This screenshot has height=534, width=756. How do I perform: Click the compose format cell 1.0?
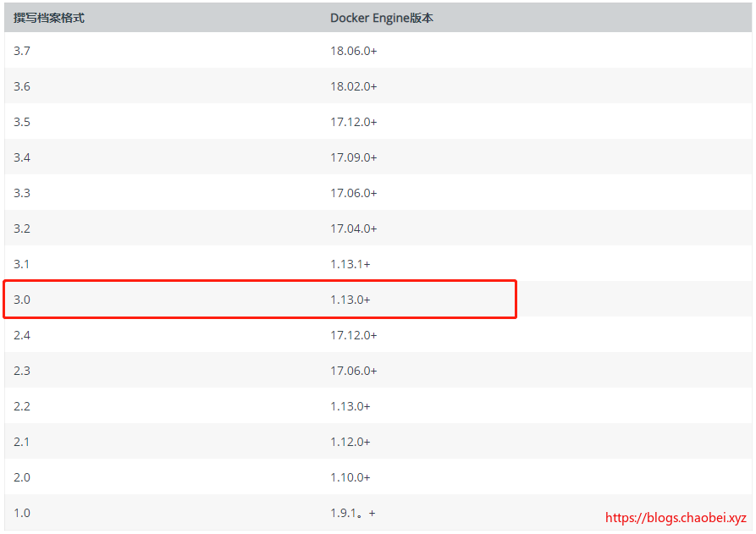pos(22,514)
